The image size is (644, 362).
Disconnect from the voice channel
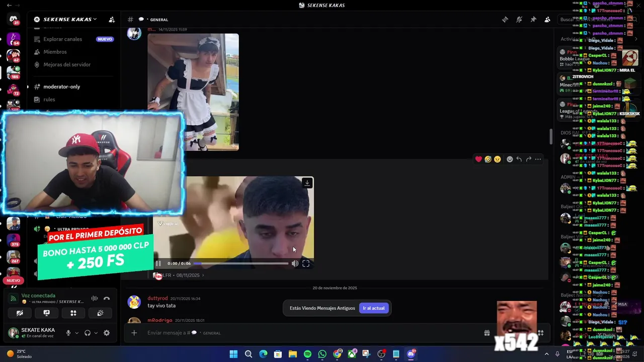click(107, 298)
